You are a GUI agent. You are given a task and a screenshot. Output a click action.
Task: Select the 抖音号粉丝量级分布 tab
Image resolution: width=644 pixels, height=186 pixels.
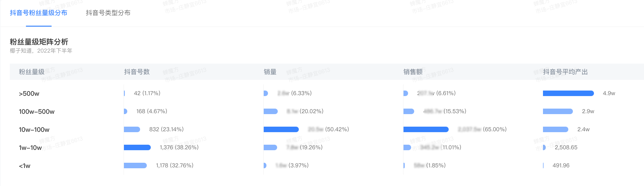[38, 13]
